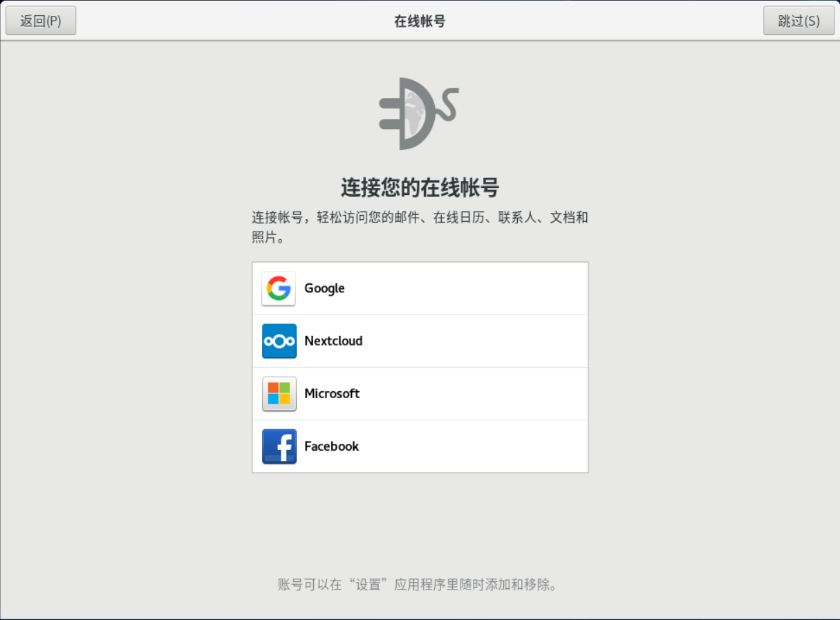Click the Google logo icon
Viewport: 840px width, 620px height.
(279, 288)
